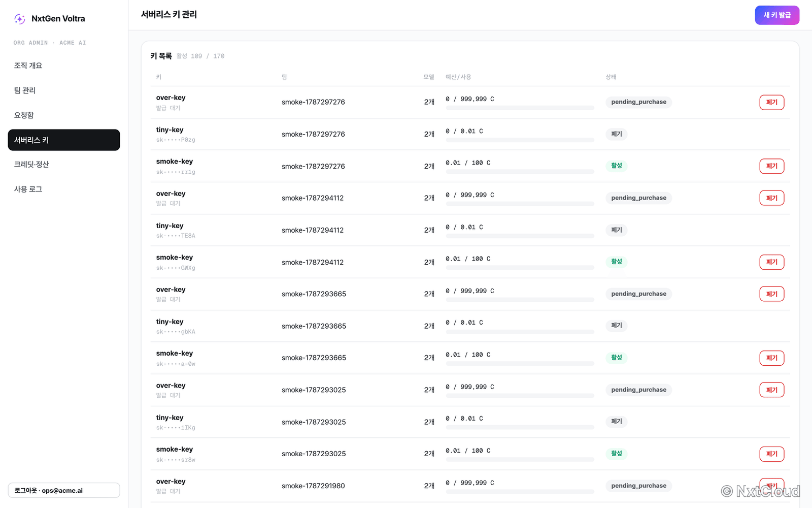Click 팀 column header
Viewport: 812px width, 508px height.
coord(284,77)
